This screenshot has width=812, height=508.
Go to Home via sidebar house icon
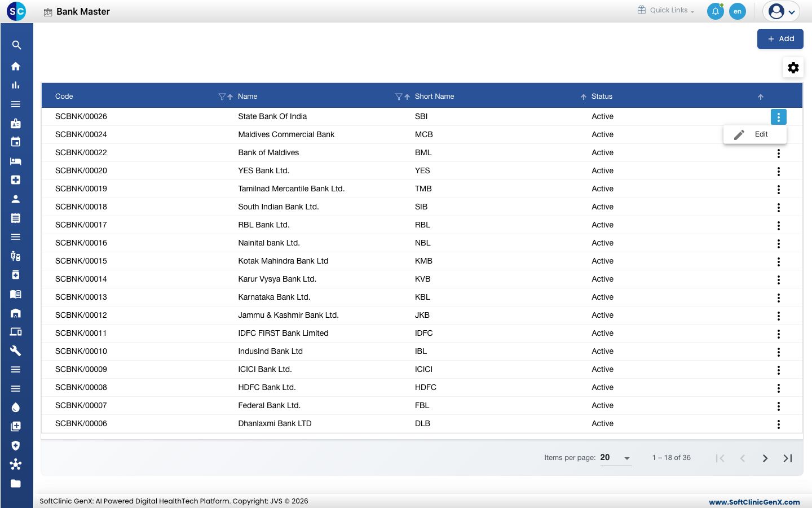[x=16, y=66]
